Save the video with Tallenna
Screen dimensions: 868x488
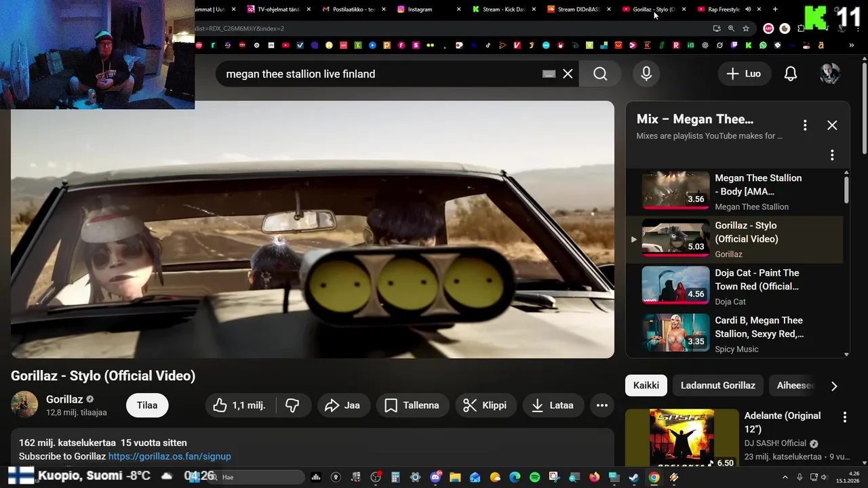(412, 405)
